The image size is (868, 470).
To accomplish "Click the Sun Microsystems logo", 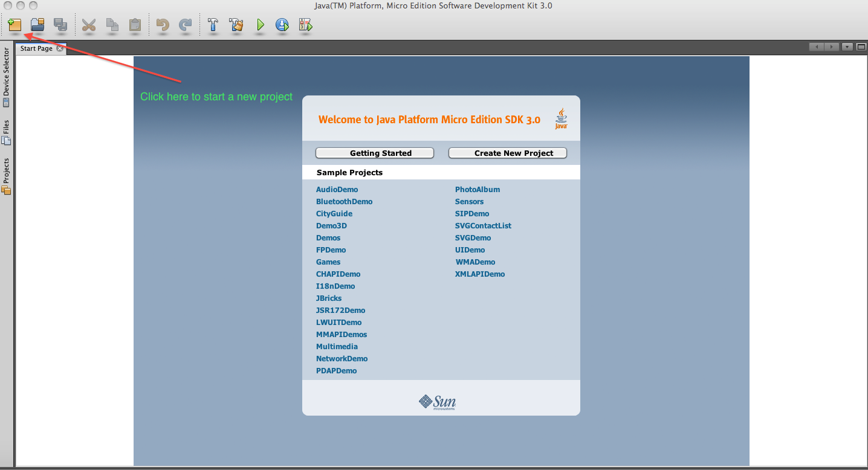I will click(437, 402).
